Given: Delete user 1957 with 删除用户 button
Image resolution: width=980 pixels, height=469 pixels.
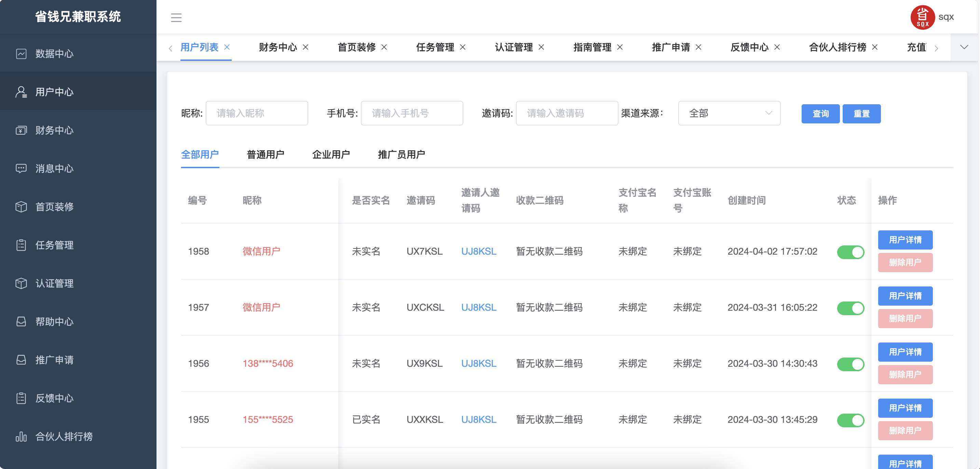Looking at the screenshot, I should (905, 319).
